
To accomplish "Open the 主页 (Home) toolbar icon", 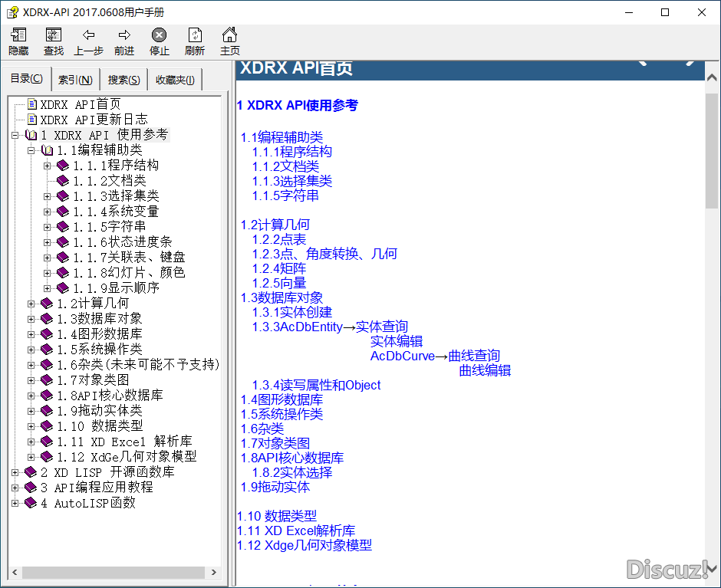I will (x=229, y=41).
